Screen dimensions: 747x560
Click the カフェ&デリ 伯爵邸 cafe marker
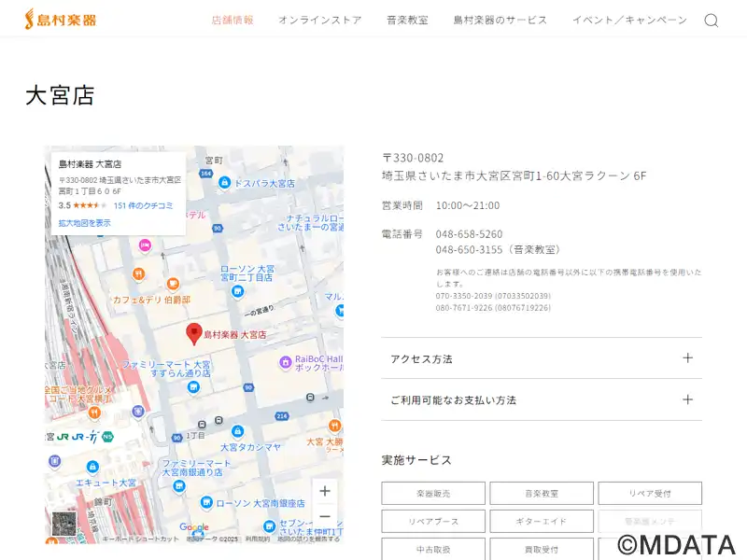[x=173, y=284]
